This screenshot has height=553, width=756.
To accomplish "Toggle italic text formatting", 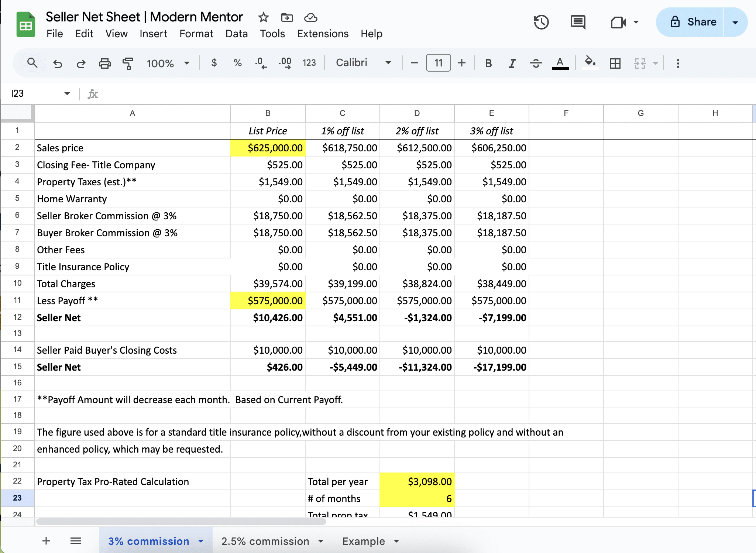I will point(512,63).
